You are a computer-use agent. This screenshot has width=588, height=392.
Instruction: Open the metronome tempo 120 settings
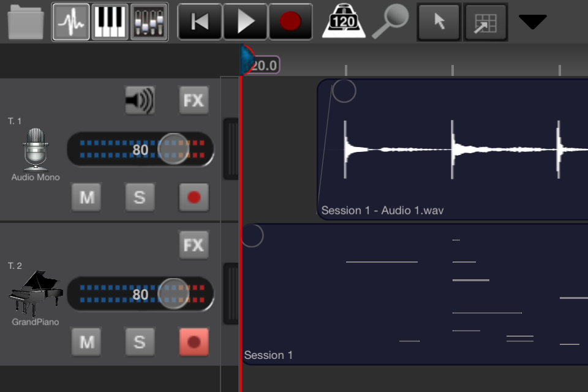344,21
